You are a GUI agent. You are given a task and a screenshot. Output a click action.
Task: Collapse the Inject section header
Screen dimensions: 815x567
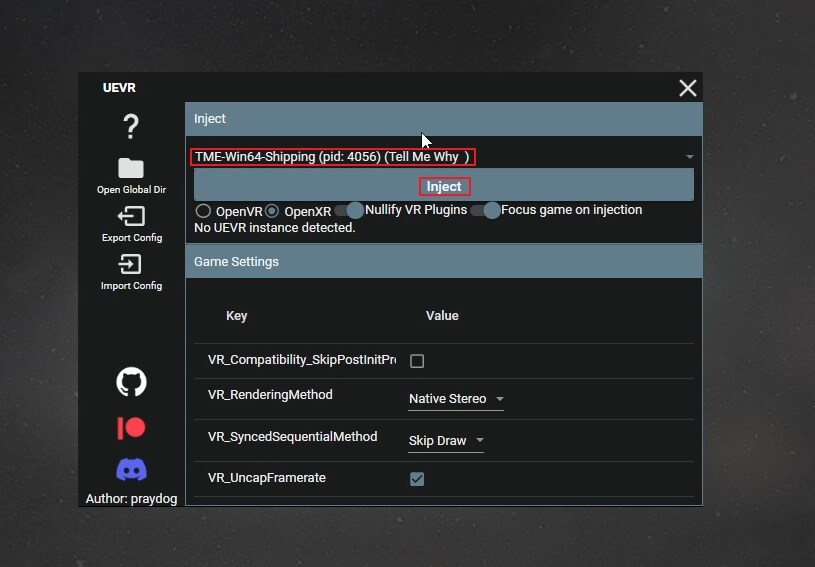click(x=443, y=119)
